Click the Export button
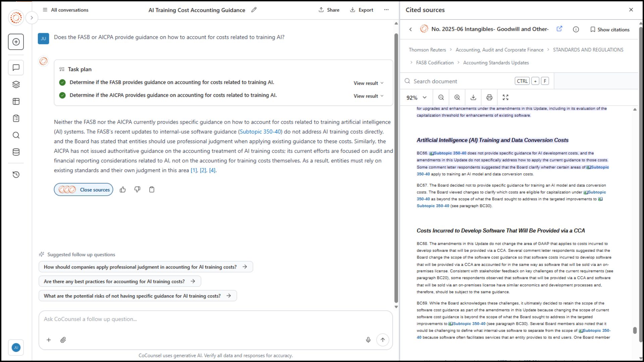Screen dimensions: 644x362 click(x=362, y=10)
